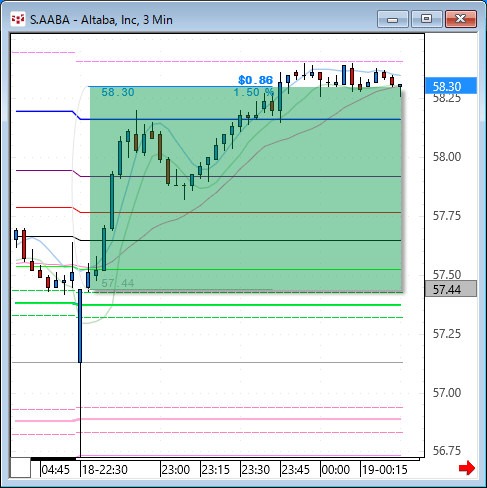
Task: Click the 00:00 time axis label
Action: (336, 470)
